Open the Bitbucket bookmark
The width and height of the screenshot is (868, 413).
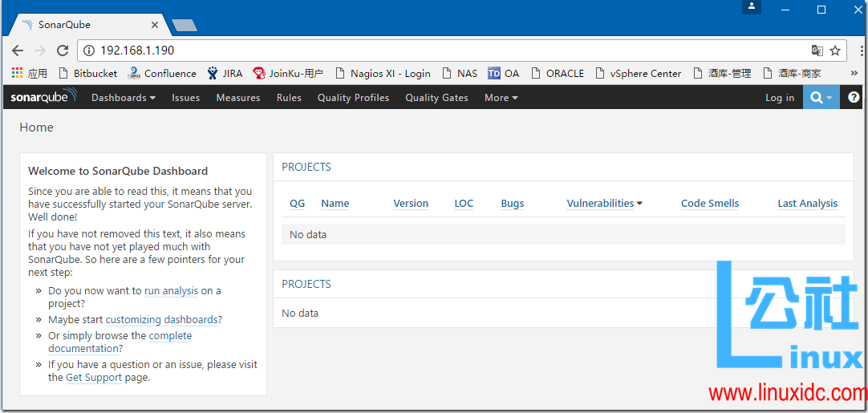point(88,73)
